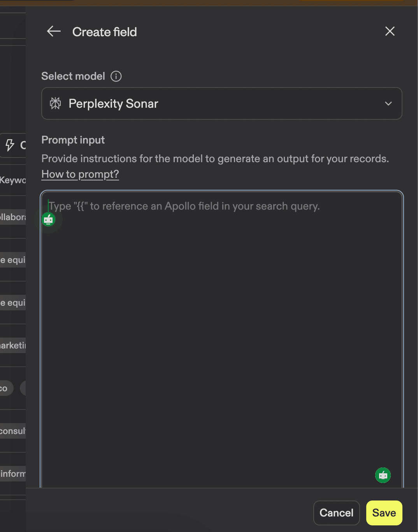Click the chevron on the model selector

coord(388,103)
